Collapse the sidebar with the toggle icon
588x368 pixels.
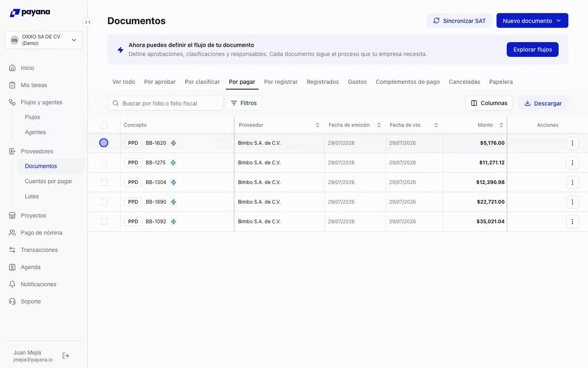pyautogui.click(x=88, y=22)
